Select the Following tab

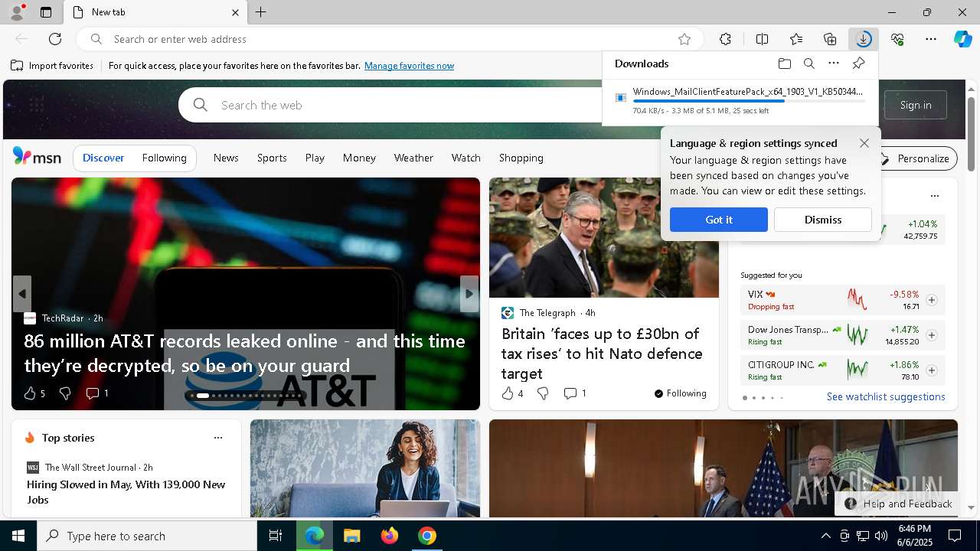tap(164, 158)
